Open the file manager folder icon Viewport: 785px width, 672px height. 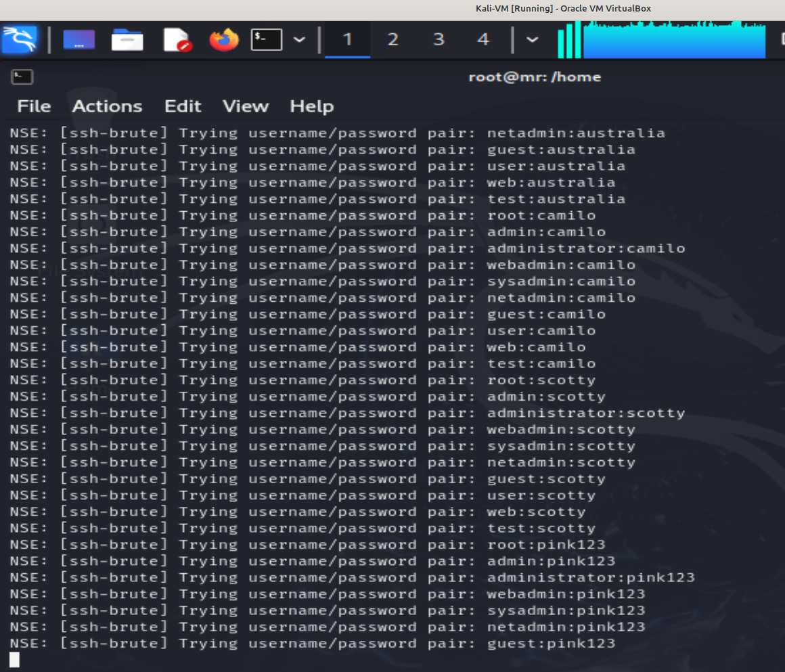pyautogui.click(x=127, y=39)
